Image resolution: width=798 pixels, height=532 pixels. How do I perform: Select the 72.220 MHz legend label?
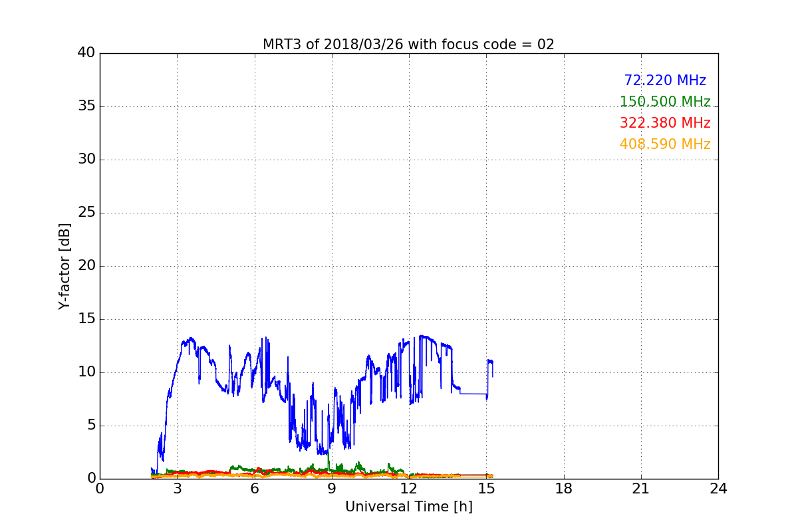(665, 80)
